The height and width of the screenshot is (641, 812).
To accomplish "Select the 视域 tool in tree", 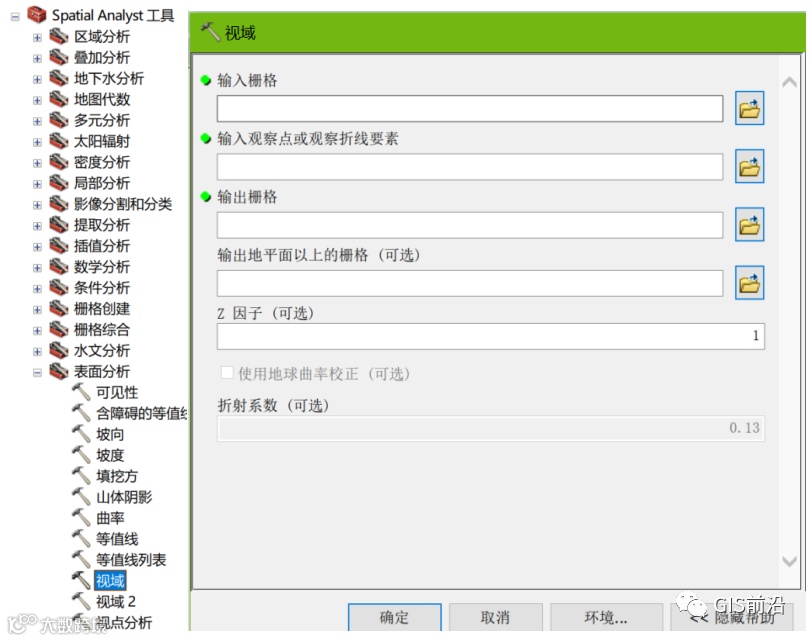I will click(x=110, y=581).
